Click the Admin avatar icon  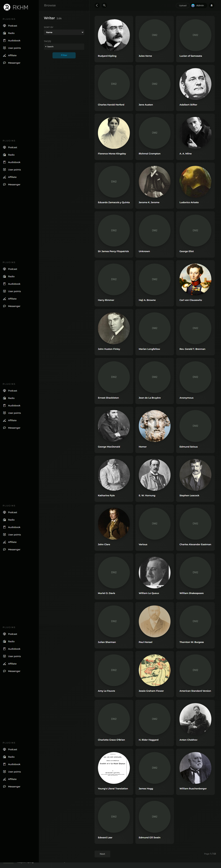point(193,5)
